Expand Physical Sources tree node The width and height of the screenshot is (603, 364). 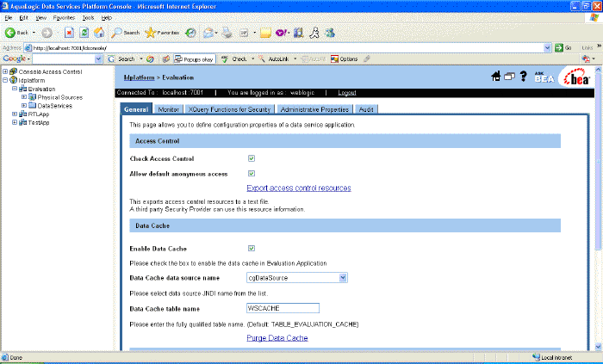24,97
